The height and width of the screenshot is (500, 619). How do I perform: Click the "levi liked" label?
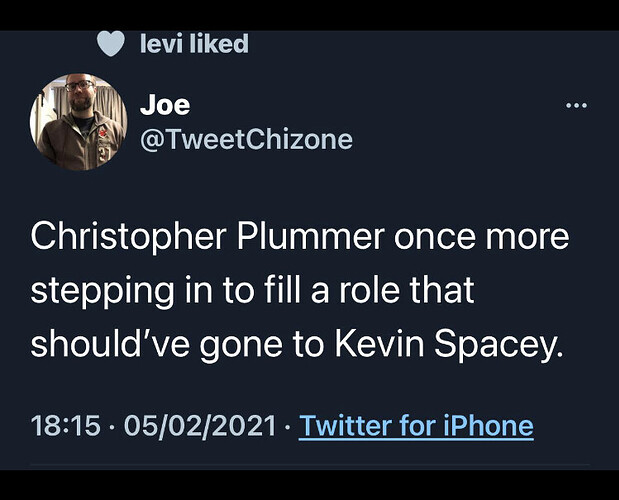point(195,44)
